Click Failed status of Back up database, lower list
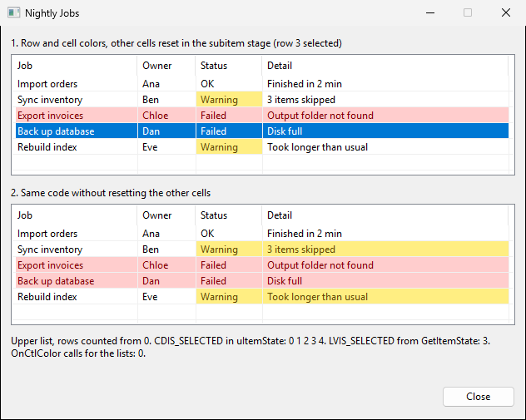The width and height of the screenshot is (526, 420). point(229,281)
